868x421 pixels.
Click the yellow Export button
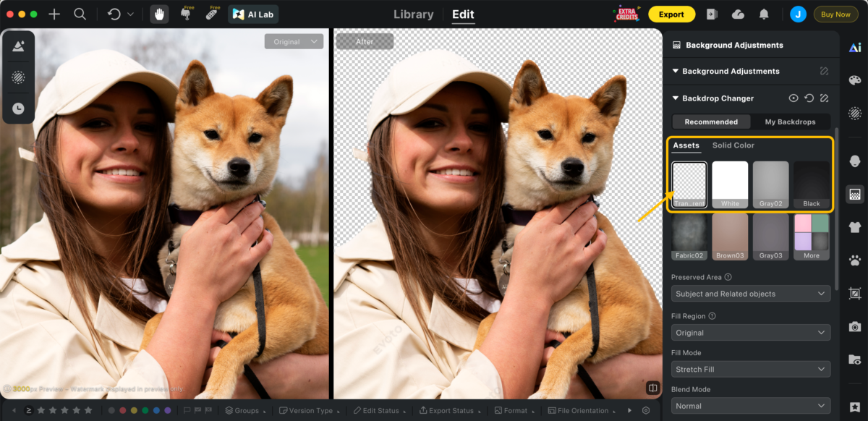(671, 14)
